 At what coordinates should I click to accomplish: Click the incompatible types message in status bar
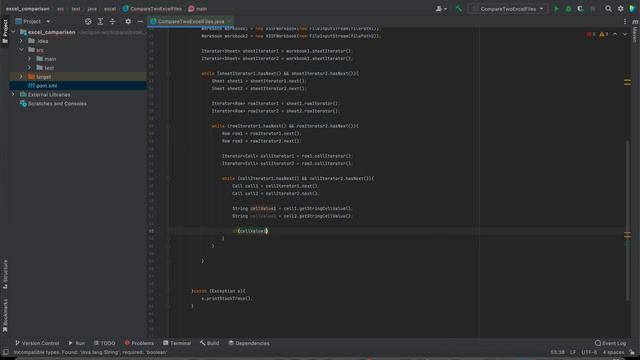click(90, 352)
